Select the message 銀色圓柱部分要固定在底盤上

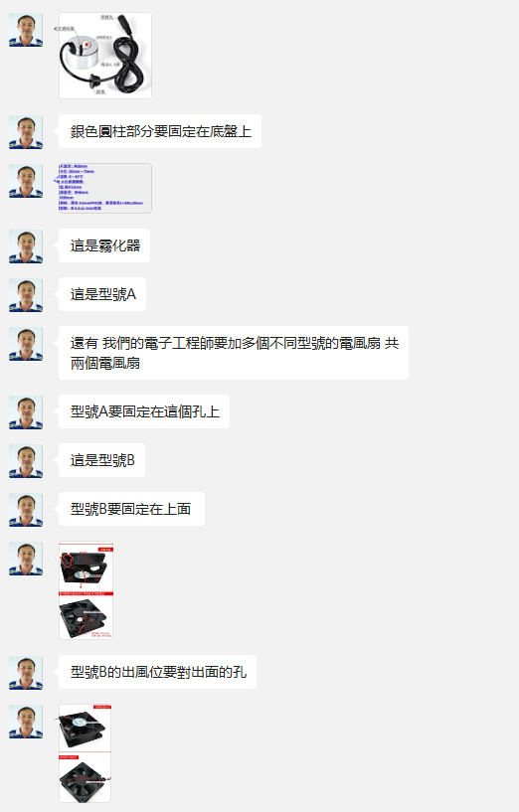coord(160,131)
